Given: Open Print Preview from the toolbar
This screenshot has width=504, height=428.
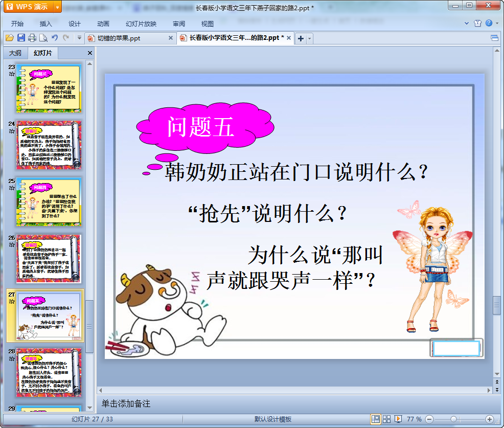Looking at the screenshot, I should [43, 38].
